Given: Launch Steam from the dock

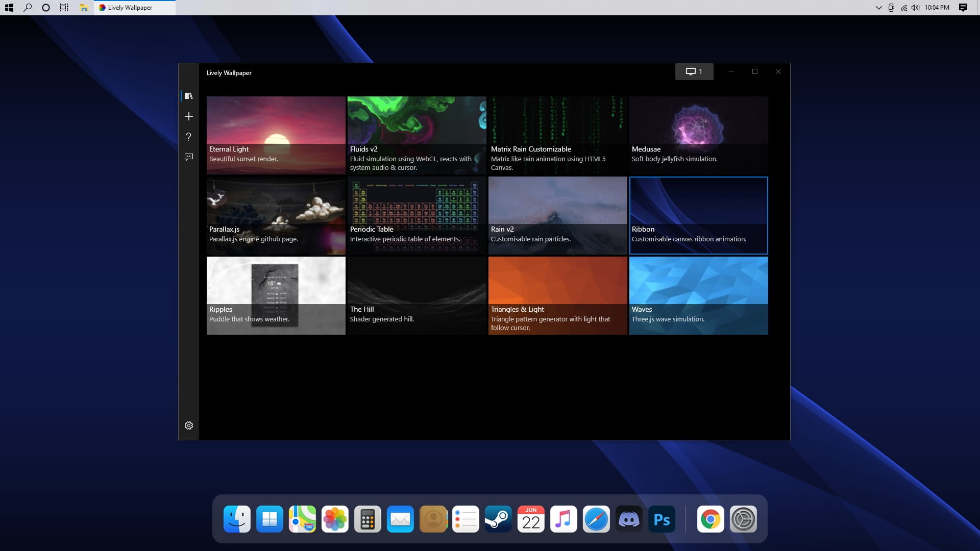Looking at the screenshot, I should coord(498,519).
